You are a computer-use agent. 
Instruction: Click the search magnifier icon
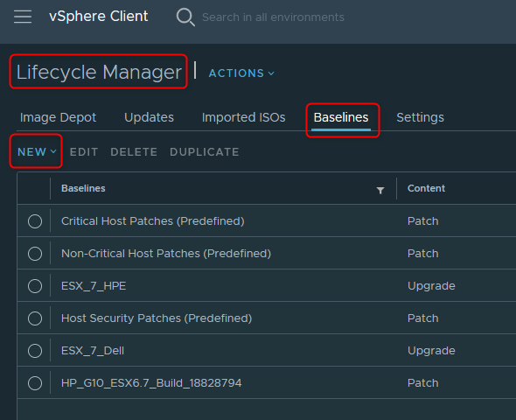(185, 17)
